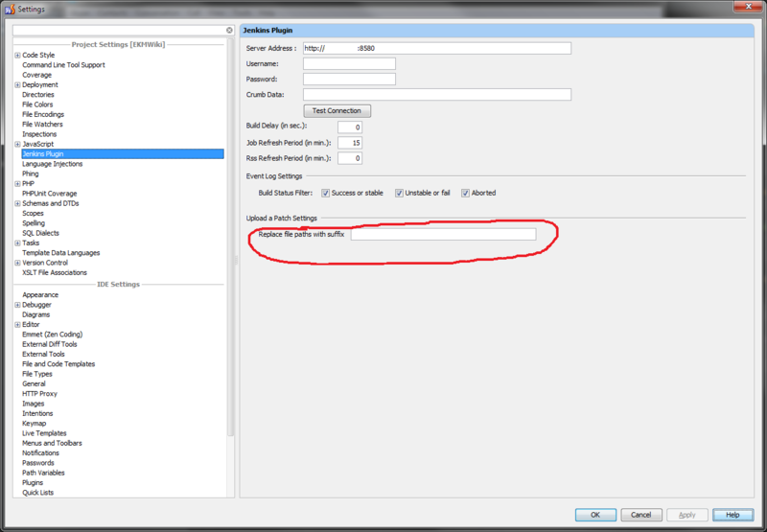Open File and Code Templates settings
Viewport: 767px width, 532px height.
(58, 364)
